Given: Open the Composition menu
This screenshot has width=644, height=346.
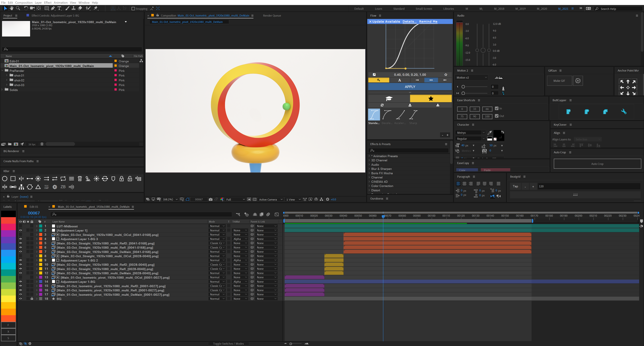Looking at the screenshot, I should [x=24, y=3].
